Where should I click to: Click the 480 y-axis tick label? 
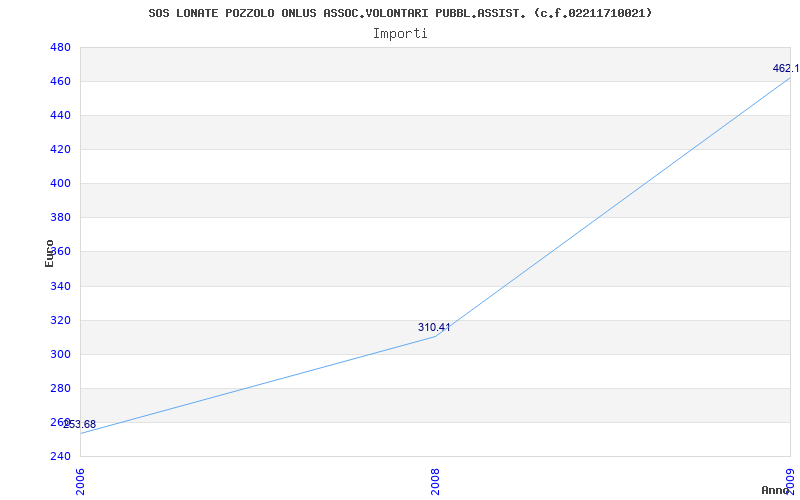[60, 47]
